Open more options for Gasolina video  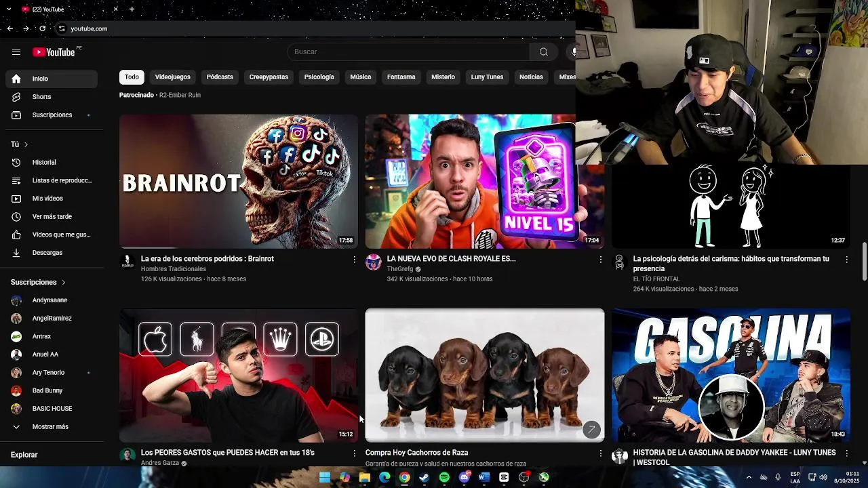pos(846,453)
